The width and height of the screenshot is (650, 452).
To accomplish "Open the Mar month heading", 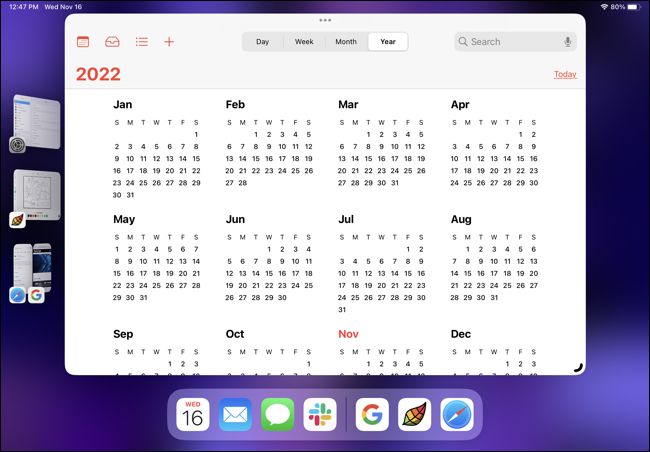I will pos(348,104).
